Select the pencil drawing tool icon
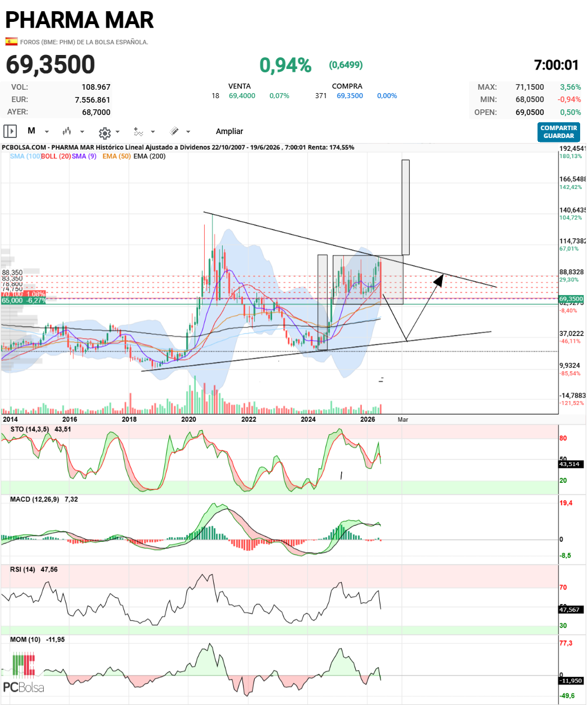The width and height of the screenshot is (588, 705). pos(174,131)
